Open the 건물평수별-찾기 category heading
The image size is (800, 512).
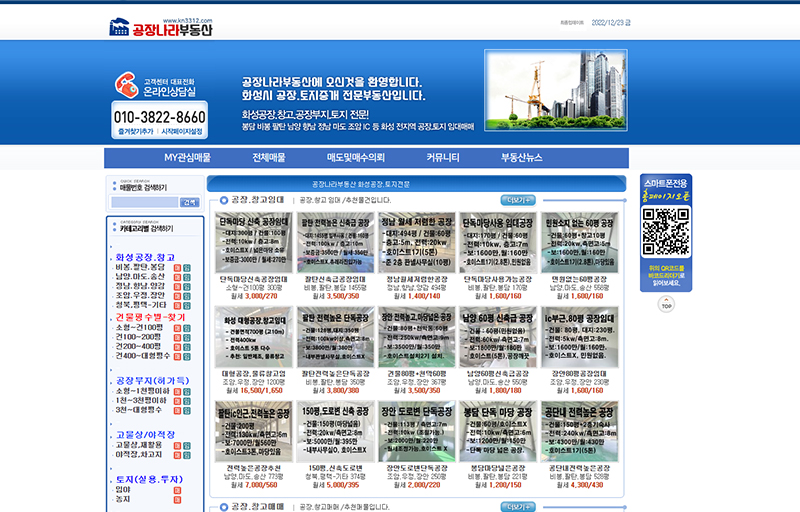tap(150, 317)
